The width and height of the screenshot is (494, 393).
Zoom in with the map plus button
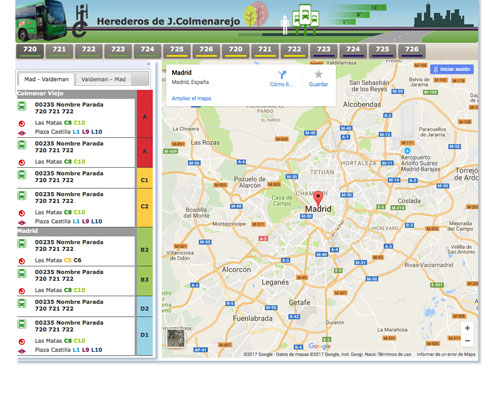point(467,328)
